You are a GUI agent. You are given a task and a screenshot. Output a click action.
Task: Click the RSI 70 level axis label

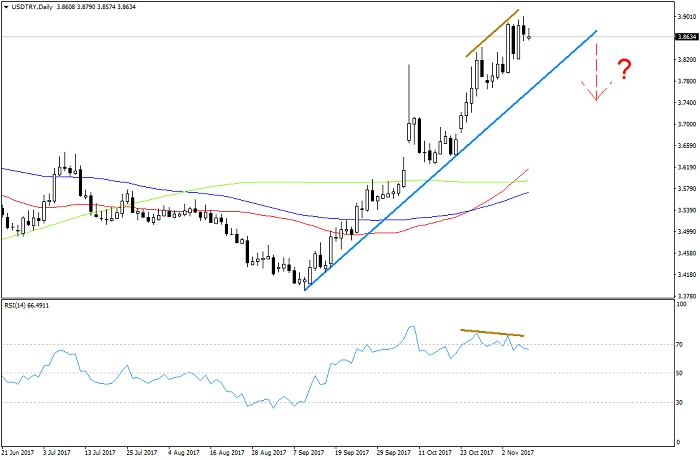coord(680,344)
